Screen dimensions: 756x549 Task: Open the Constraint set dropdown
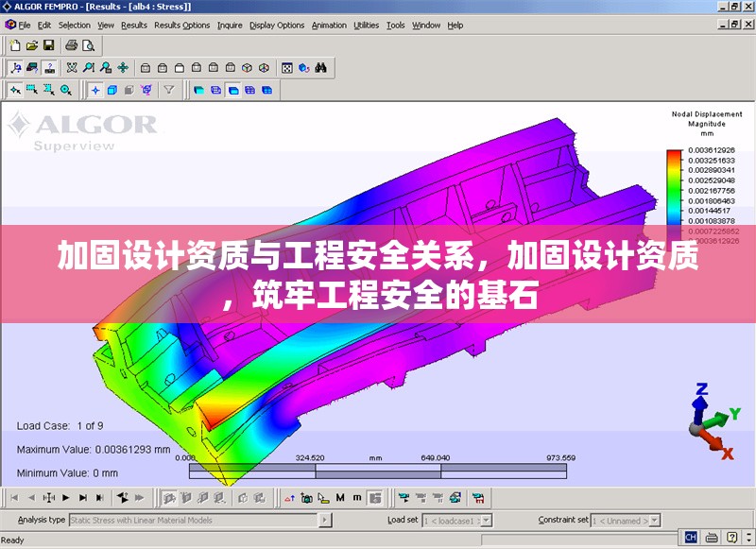655,518
